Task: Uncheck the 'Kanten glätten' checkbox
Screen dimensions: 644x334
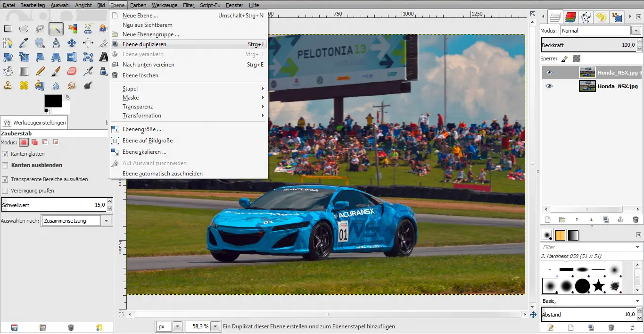Action: coord(5,154)
